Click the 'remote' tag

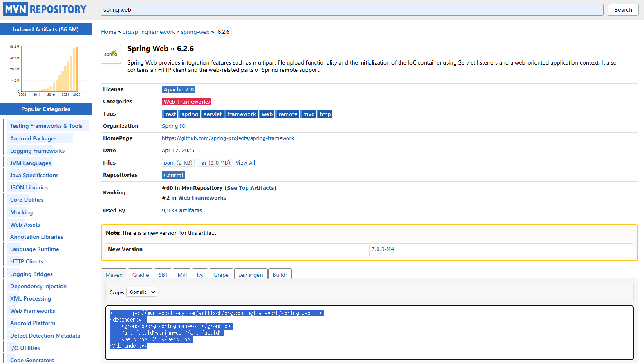coord(288,114)
